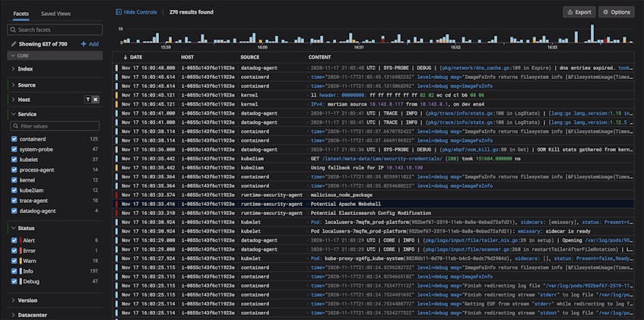Image resolution: width=644 pixels, height=320 pixels.
Task: Click the pencil icon beside Showing 637 of 700
Action: [14, 44]
